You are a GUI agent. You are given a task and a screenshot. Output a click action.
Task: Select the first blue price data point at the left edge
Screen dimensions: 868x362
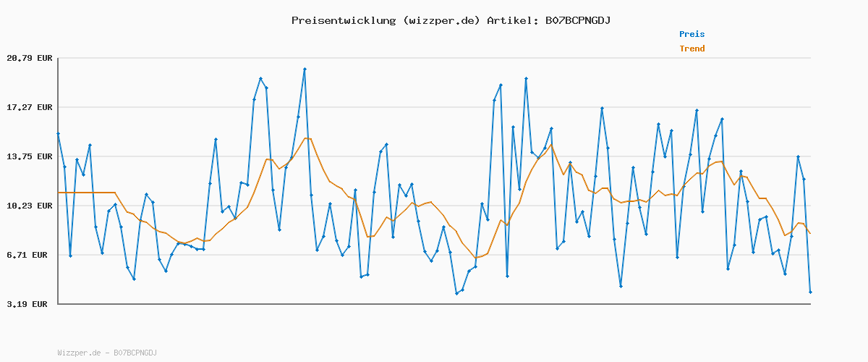click(x=58, y=133)
